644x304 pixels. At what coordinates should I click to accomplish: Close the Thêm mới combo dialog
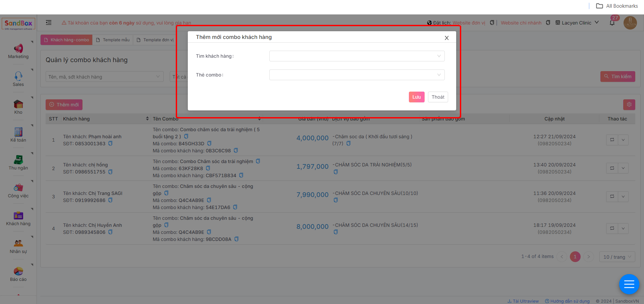point(446,38)
